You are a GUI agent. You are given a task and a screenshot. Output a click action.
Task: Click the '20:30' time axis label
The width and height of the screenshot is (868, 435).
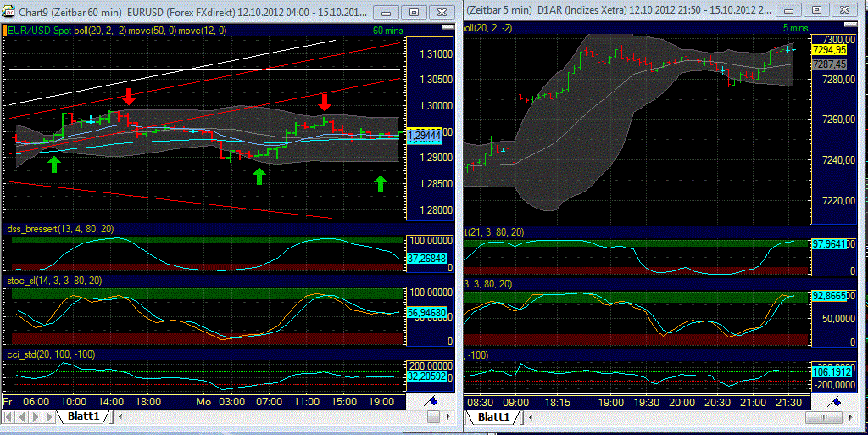coord(717,402)
